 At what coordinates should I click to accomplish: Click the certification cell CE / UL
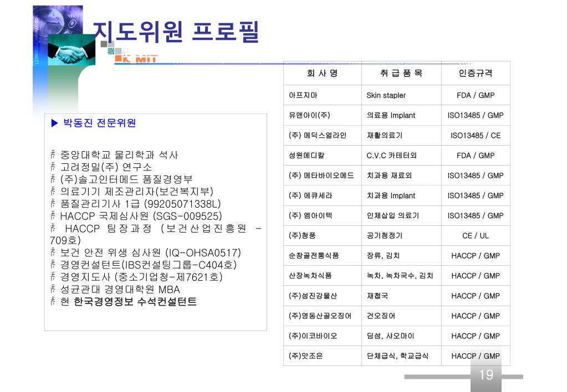(x=476, y=235)
